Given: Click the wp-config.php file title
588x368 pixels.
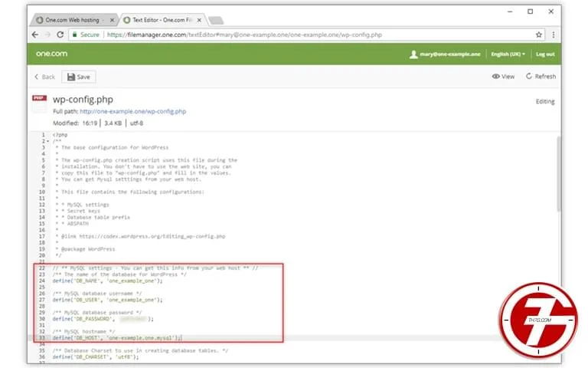Looking at the screenshot, I should (x=83, y=100).
